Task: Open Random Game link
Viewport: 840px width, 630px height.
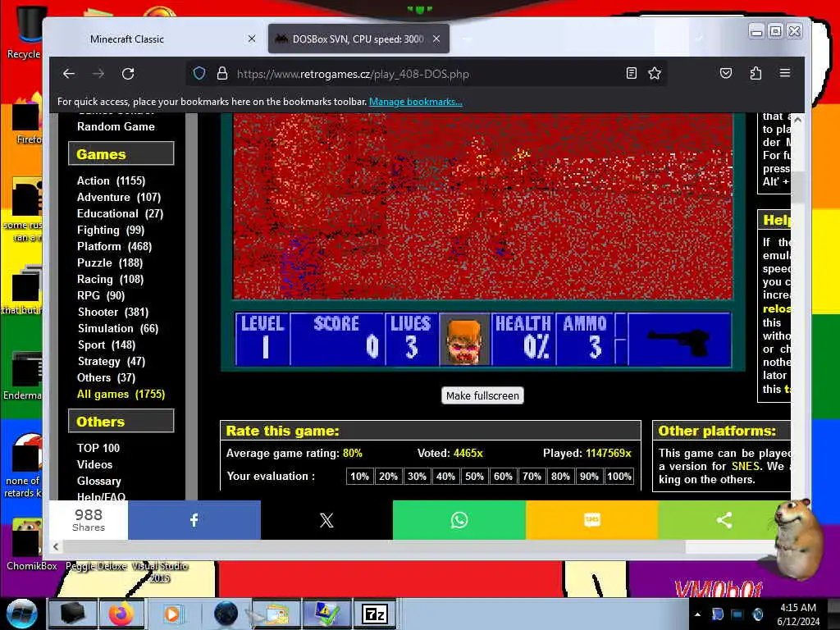Action: [116, 126]
